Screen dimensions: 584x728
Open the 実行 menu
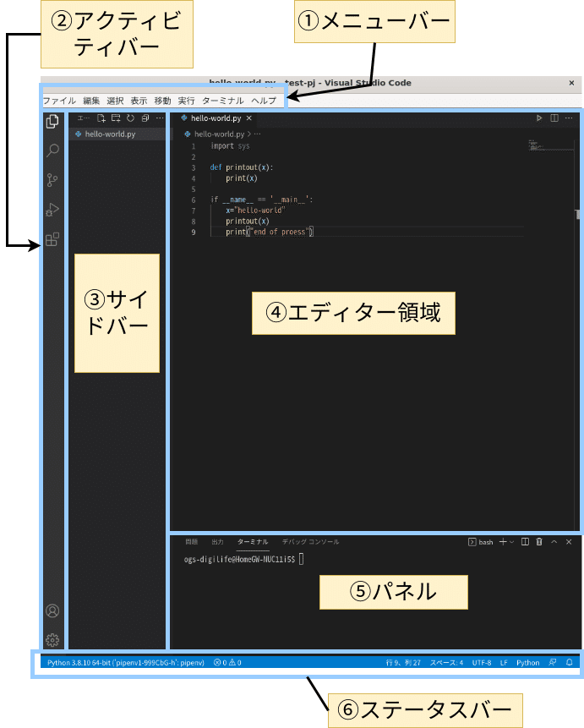point(186,101)
